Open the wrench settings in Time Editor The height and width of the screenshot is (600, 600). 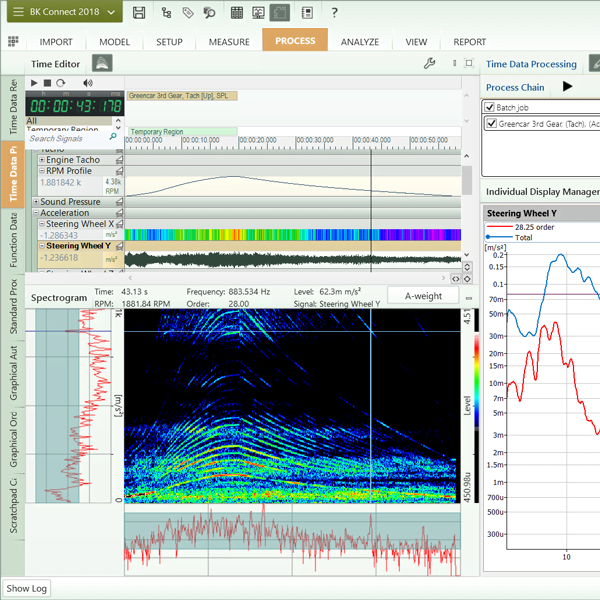click(430, 64)
